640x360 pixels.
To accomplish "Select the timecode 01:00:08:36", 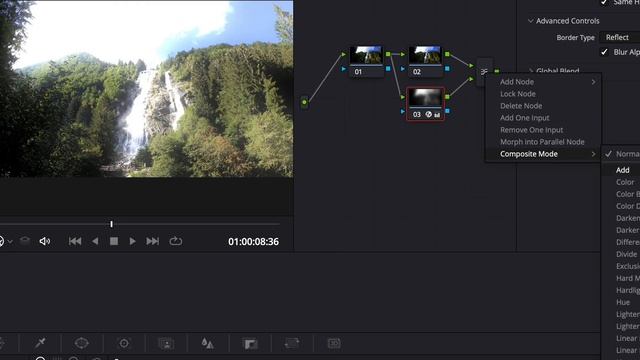I will pos(253,242).
